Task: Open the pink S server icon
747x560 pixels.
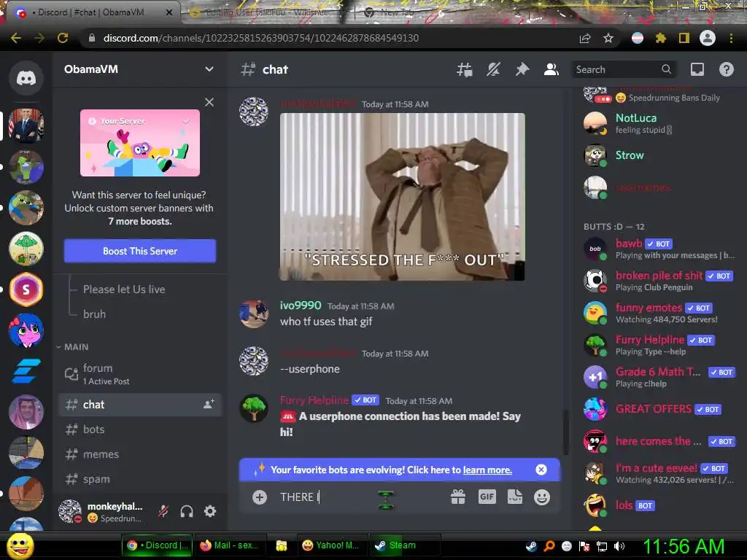Action: click(26, 289)
